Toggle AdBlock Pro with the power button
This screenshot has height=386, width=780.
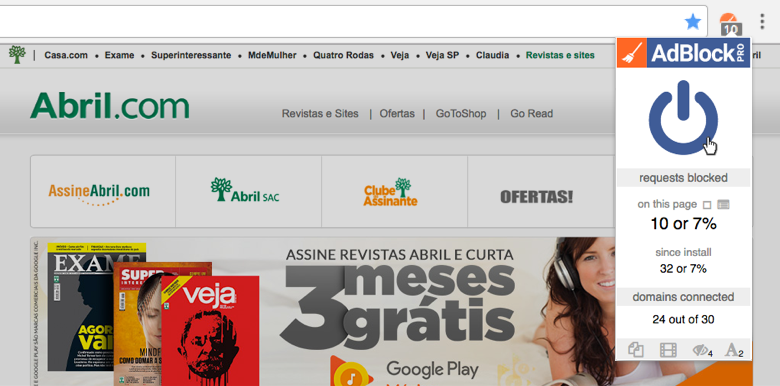coord(683,117)
